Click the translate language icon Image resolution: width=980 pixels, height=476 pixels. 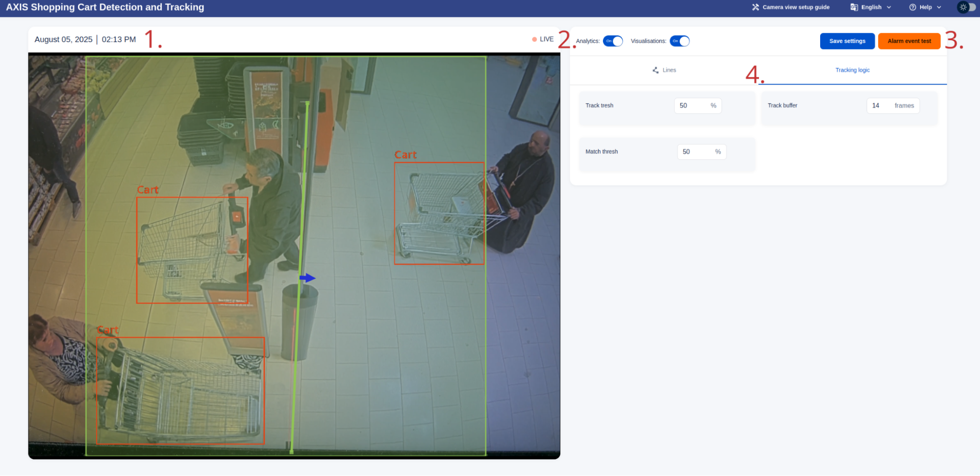click(x=854, y=7)
